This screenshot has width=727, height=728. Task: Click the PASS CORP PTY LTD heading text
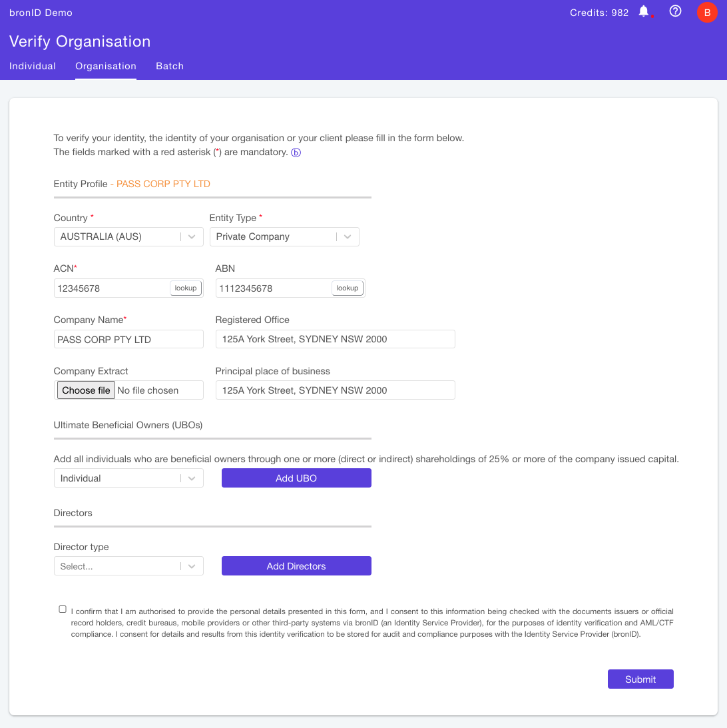tap(163, 184)
